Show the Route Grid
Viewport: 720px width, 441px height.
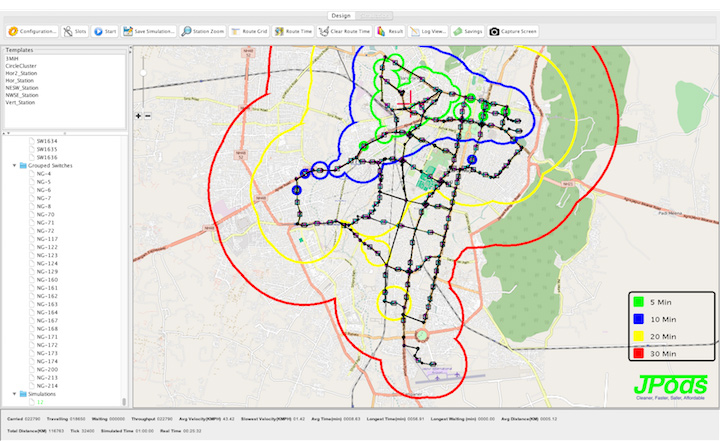click(x=250, y=31)
